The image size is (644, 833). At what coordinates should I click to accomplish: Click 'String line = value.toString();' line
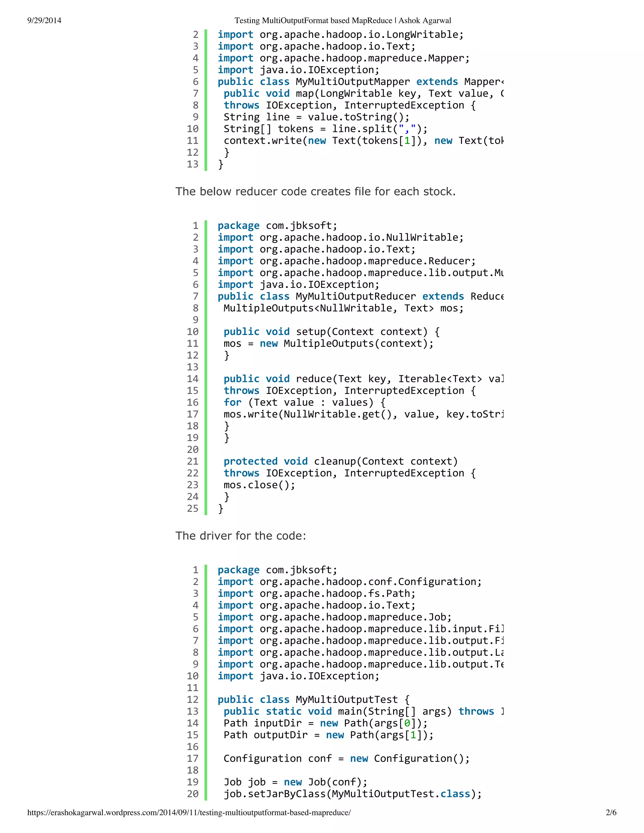click(316, 117)
